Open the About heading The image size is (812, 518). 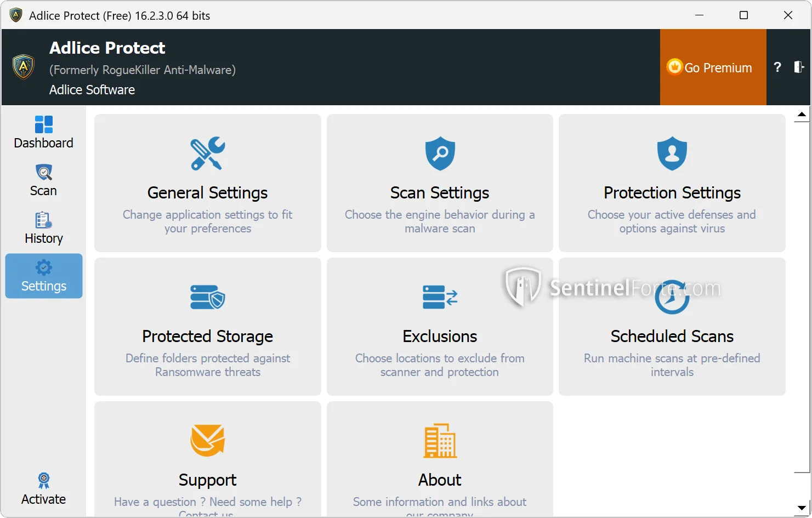pyautogui.click(x=440, y=480)
